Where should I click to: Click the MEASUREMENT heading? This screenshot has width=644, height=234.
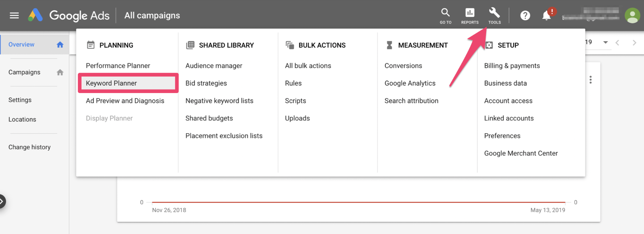(x=423, y=45)
